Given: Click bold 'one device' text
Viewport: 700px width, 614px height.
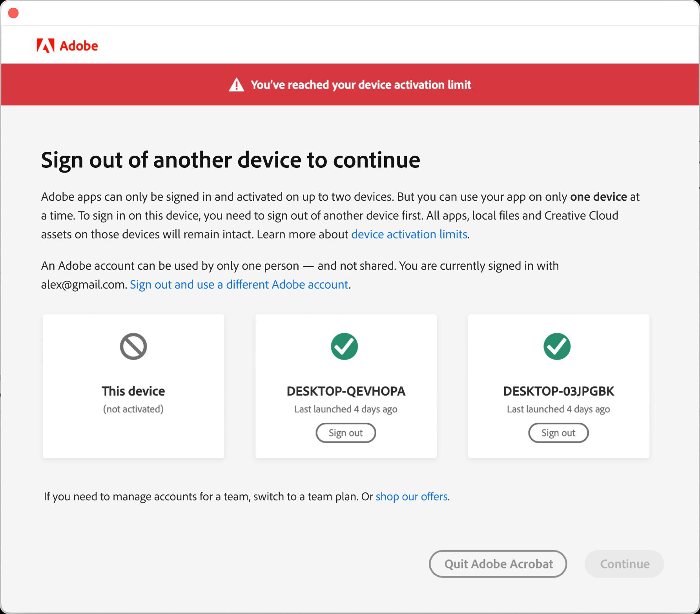Looking at the screenshot, I should [x=598, y=196].
